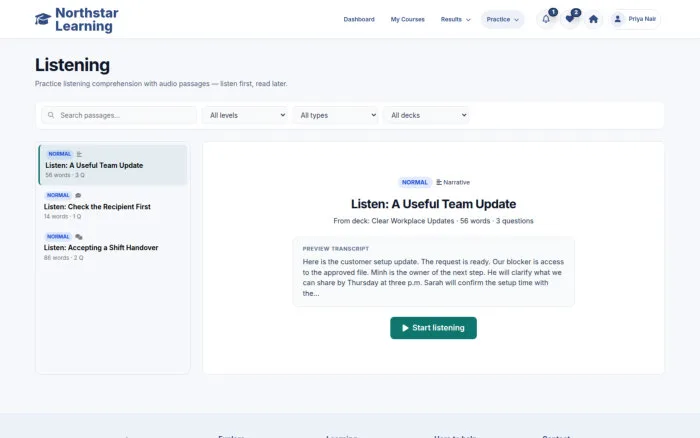
Task: Click the user avatar icon beside Priya Nair
Action: [x=617, y=19]
